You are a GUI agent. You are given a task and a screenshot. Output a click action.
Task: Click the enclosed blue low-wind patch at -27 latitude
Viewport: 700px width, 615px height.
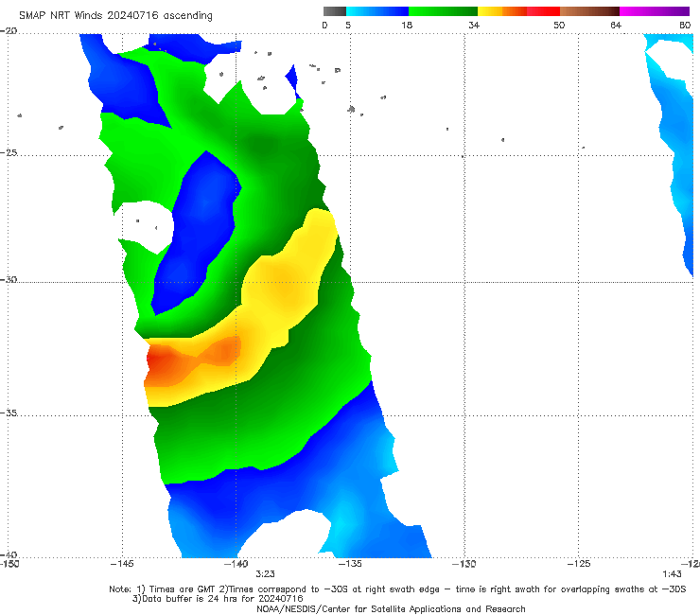pyautogui.click(x=199, y=232)
